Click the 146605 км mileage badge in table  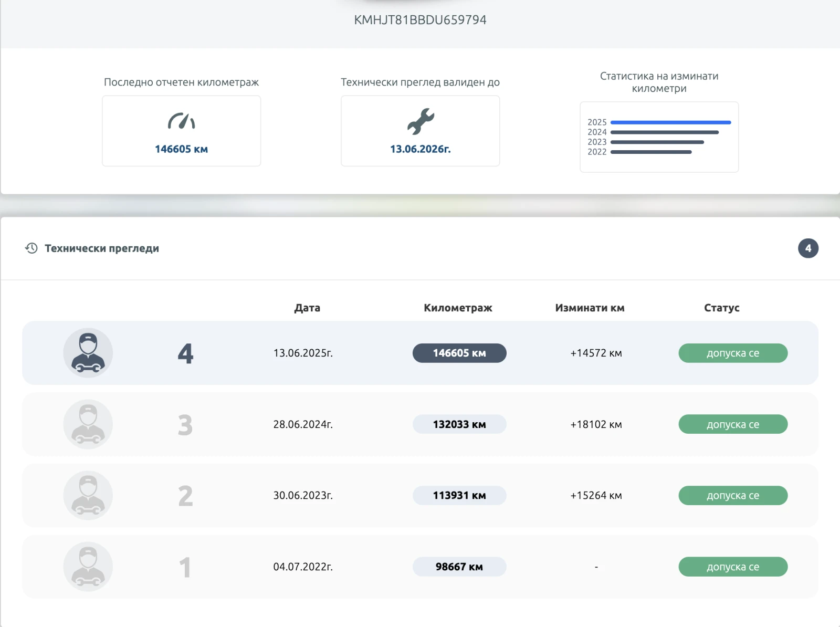(459, 353)
